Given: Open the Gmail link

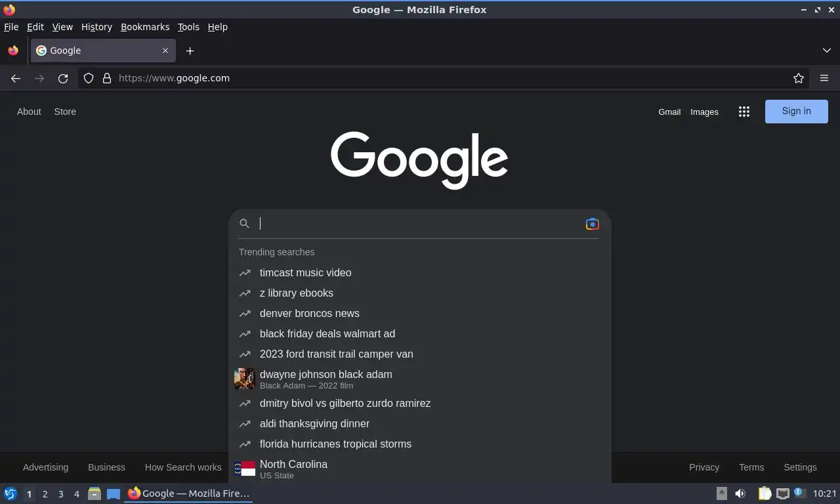Looking at the screenshot, I should tap(669, 112).
